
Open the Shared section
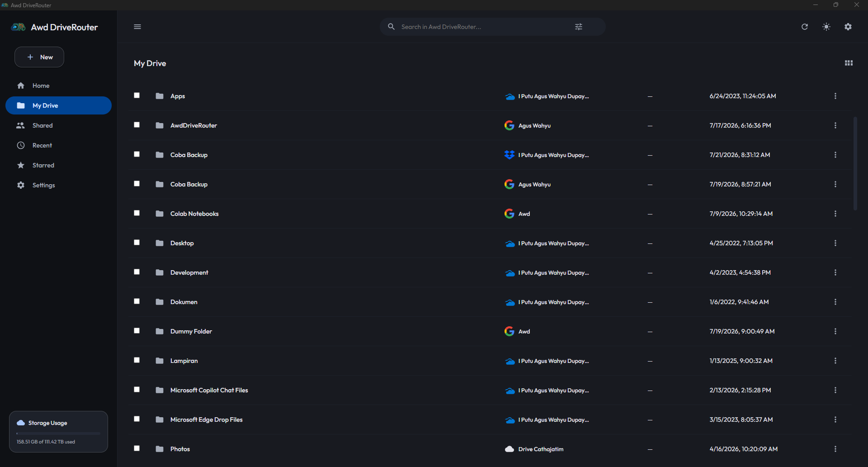point(58,125)
